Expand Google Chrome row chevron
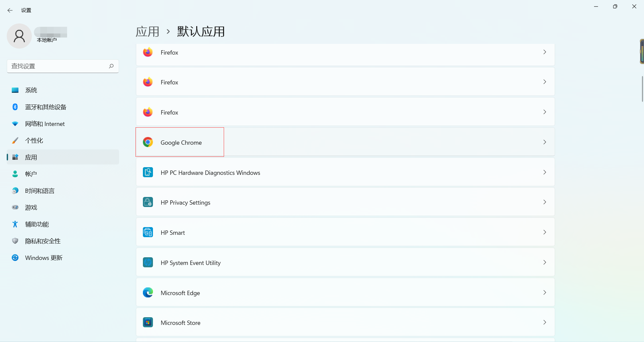This screenshot has width=644, height=342. point(545,142)
